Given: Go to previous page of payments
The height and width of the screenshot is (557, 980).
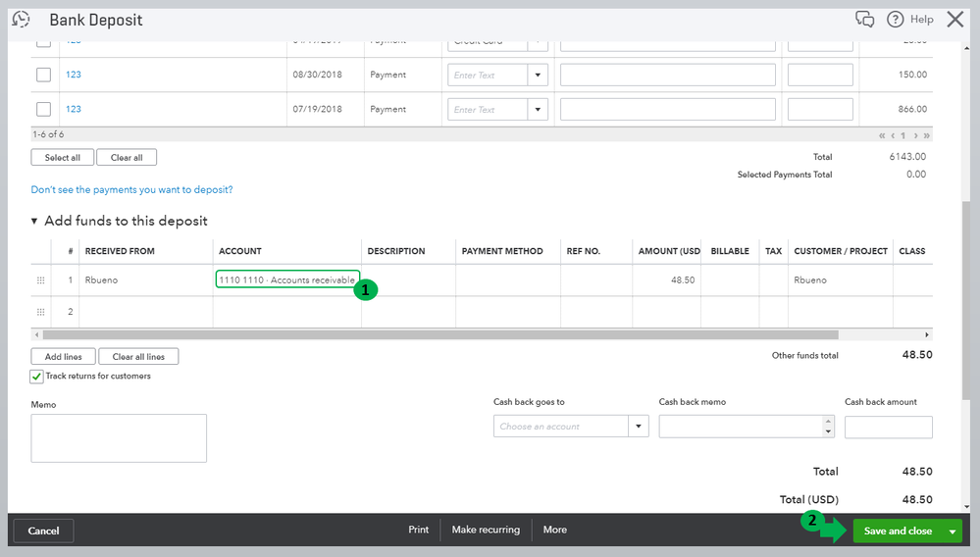Looking at the screenshot, I should click(x=893, y=135).
